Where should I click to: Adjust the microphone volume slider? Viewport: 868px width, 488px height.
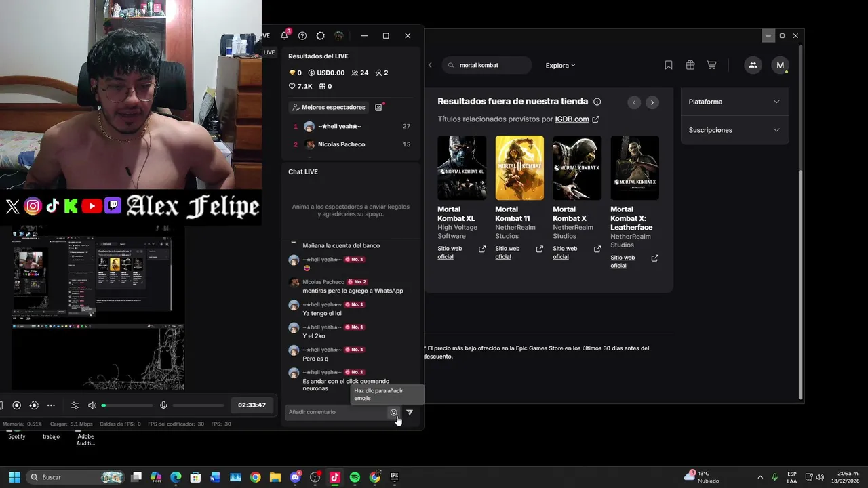(x=198, y=405)
